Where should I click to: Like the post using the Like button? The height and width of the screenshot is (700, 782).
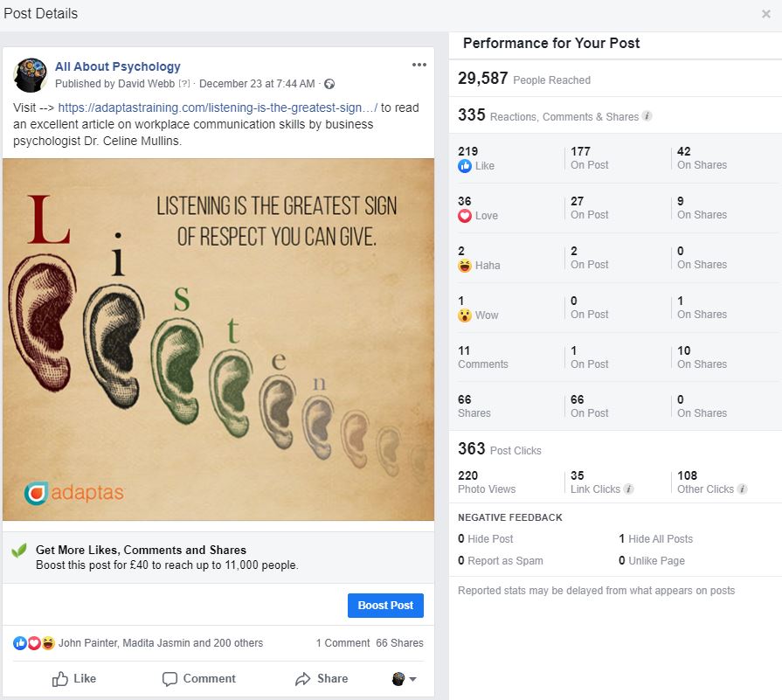(x=74, y=678)
